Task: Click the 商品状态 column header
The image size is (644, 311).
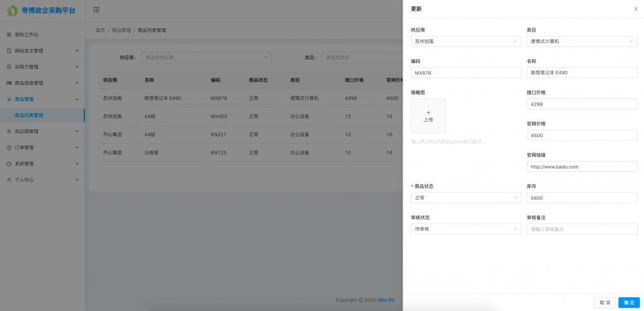Action: point(258,80)
